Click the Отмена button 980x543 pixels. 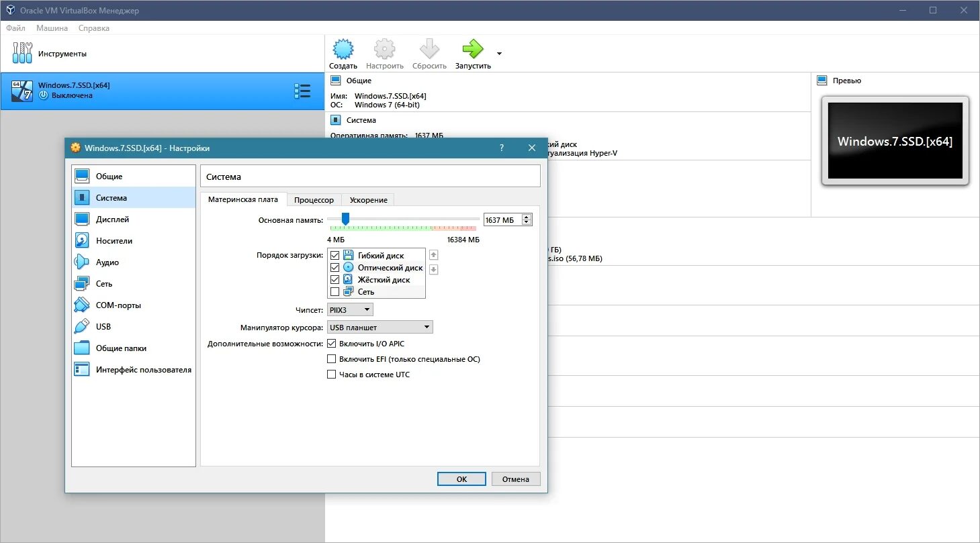click(x=516, y=479)
